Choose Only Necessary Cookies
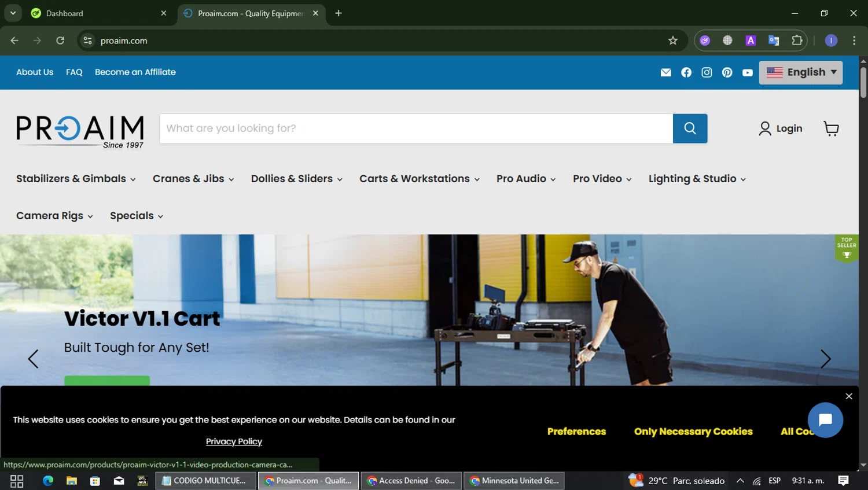 (x=693, y=432)
